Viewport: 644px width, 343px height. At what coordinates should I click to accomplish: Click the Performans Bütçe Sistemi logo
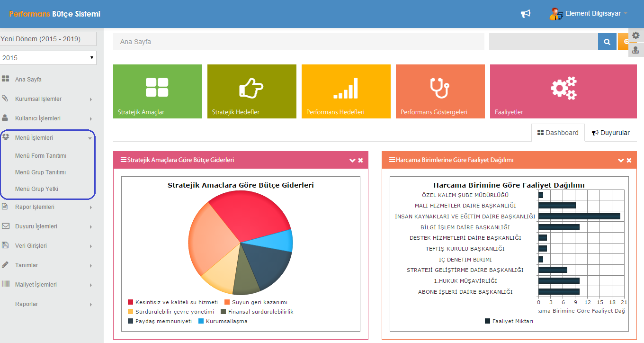coord(55,14)
